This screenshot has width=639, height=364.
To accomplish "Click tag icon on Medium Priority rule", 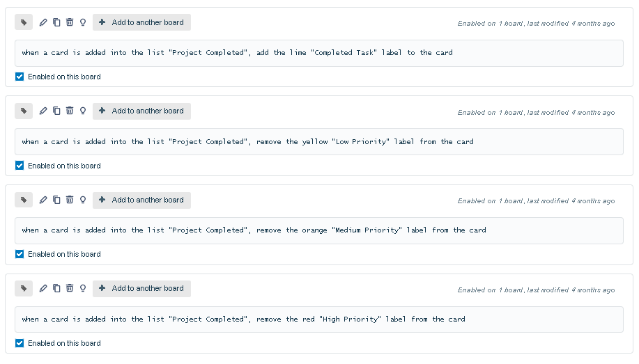I will (24, 200).
